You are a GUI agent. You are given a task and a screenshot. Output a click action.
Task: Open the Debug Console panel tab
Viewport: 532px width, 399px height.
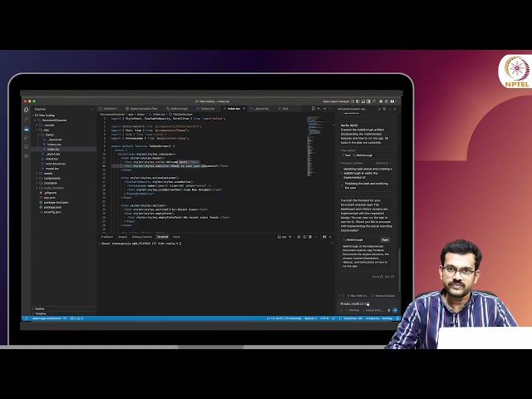pyautogui.click(x=142, y=237)
